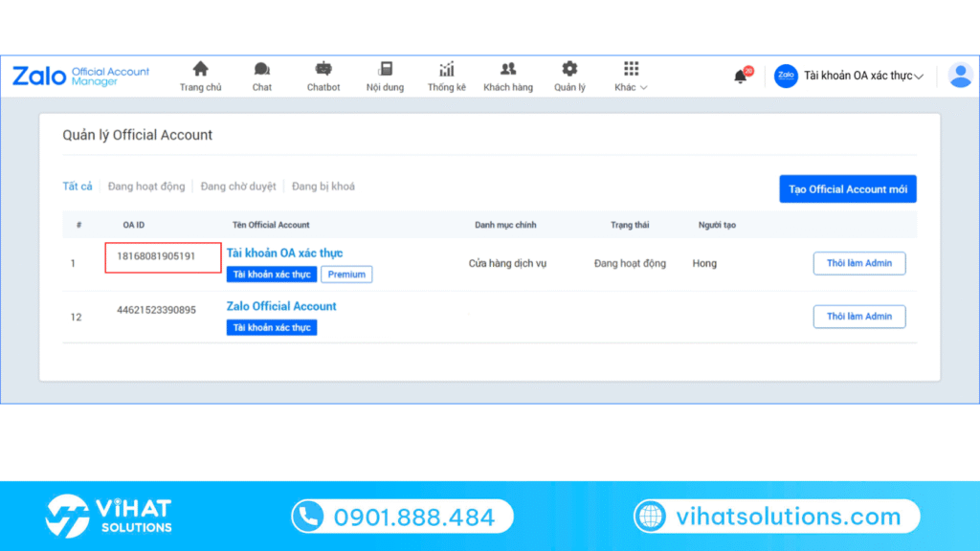Switch to the Đang bị khoá tab
The height and width of the screenshot is (551, 980).
point(323,187)
